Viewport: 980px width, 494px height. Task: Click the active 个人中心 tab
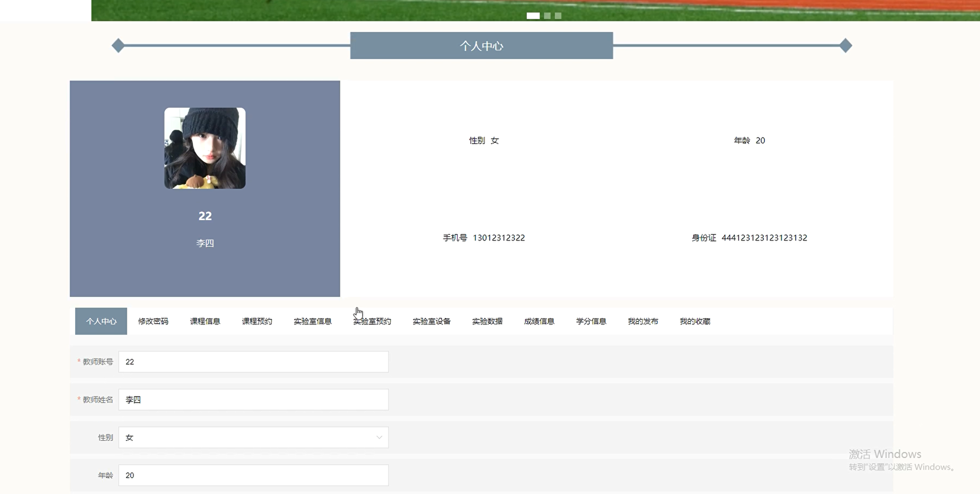pos(101,321)
